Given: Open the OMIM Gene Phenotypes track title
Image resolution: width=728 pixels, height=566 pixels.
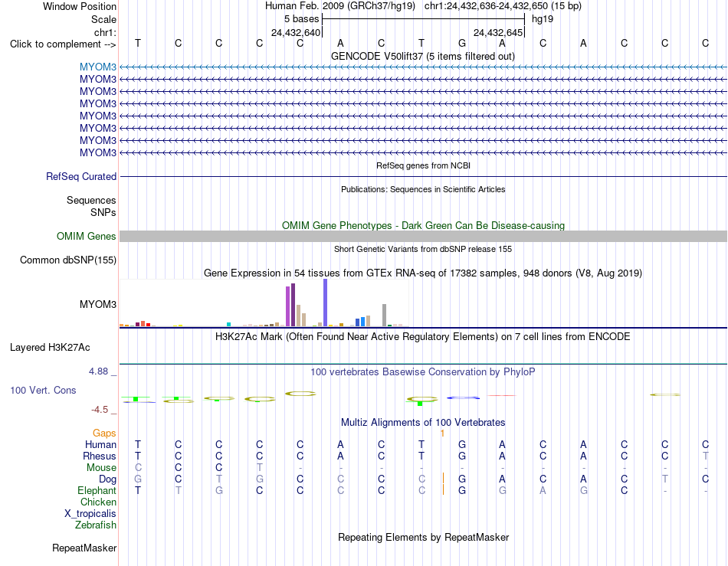Looking at the screenshot, I should (423, 225).
